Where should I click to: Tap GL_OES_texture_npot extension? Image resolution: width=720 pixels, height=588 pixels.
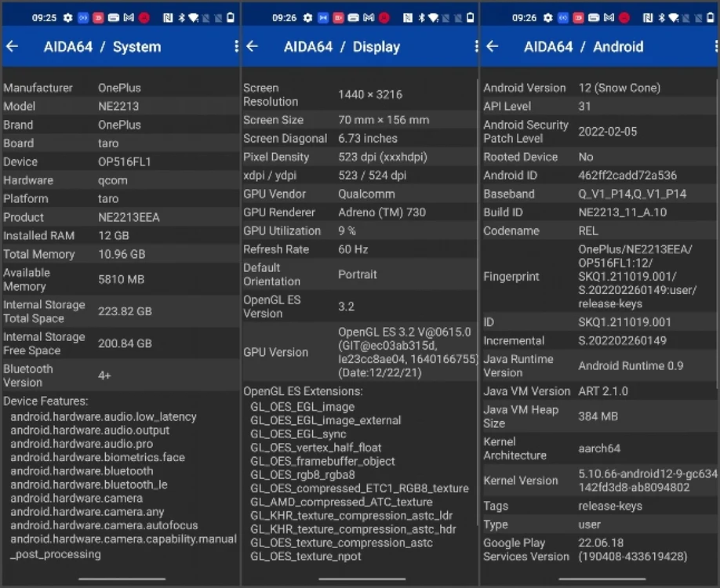306,557
